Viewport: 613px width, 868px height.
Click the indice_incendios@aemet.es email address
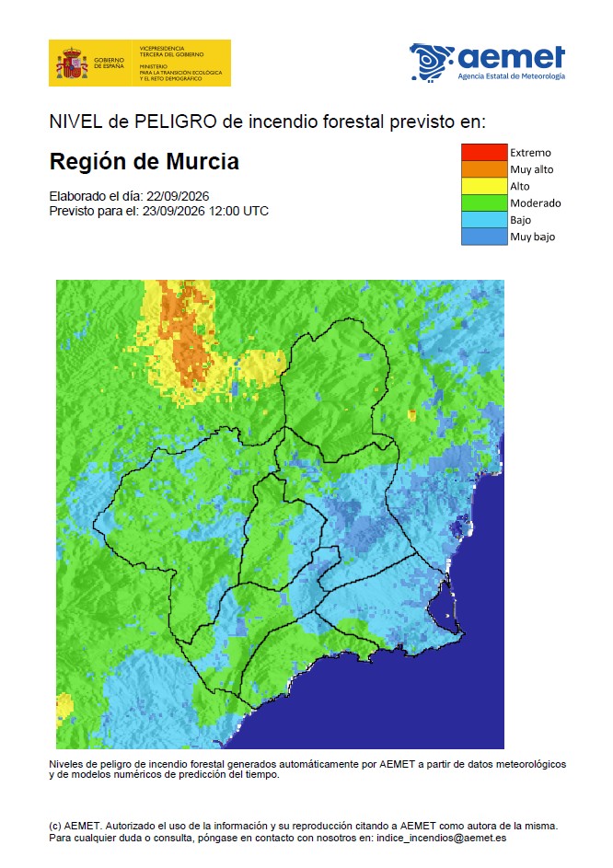tap(441, 838)
